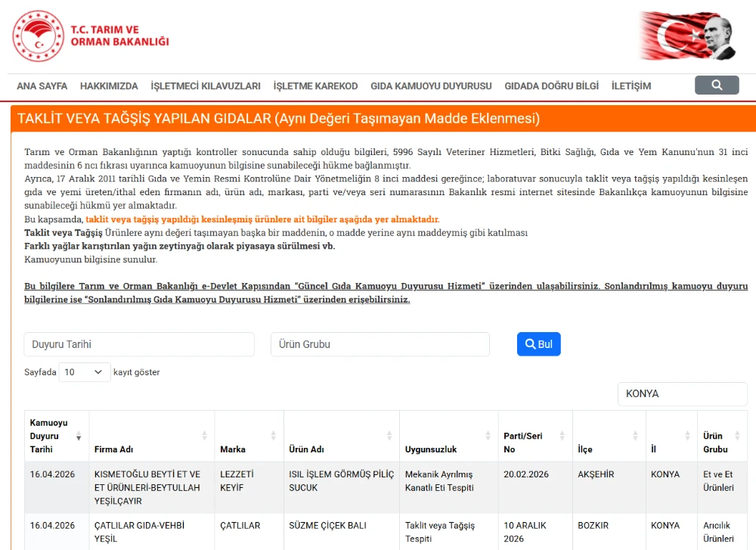Click the magnifier search icon in navbar

click(716, 85)
